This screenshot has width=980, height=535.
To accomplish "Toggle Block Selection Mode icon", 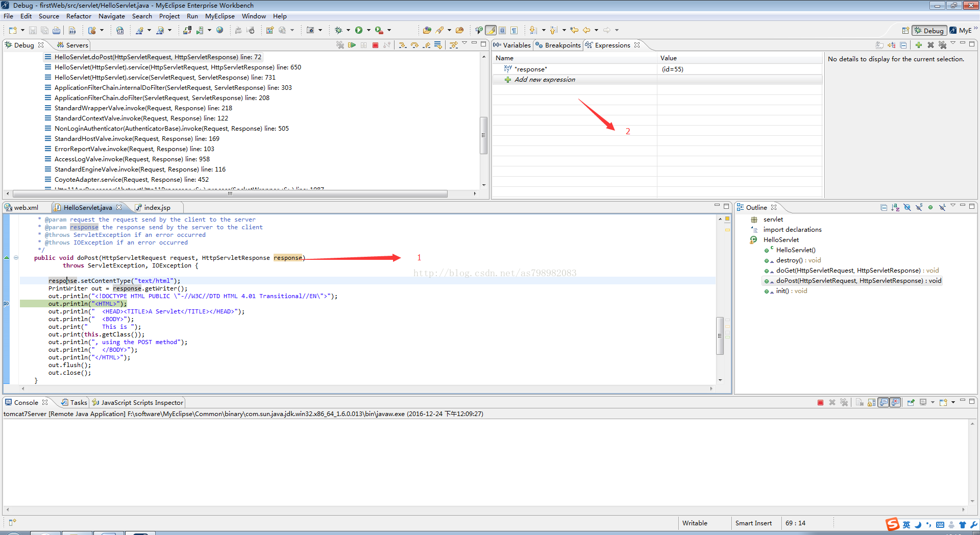I will pyautogui.click(x=502, y=31).
